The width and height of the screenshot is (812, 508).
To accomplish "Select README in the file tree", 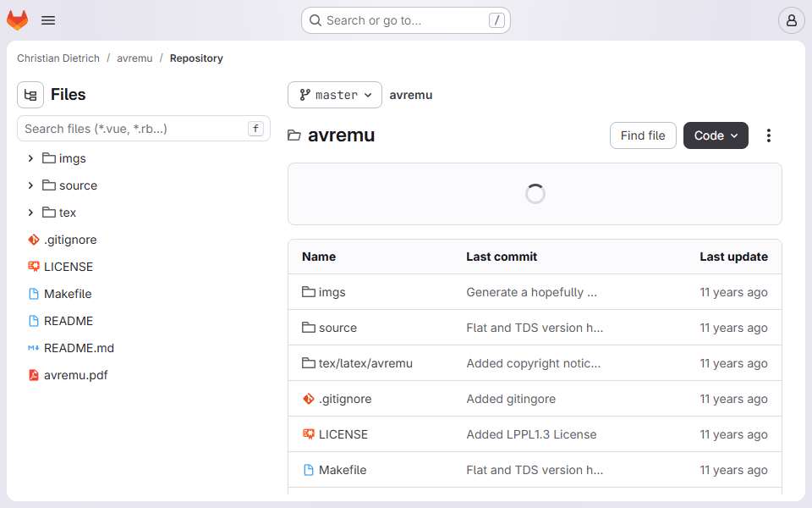I will click(x=69, y=321).
